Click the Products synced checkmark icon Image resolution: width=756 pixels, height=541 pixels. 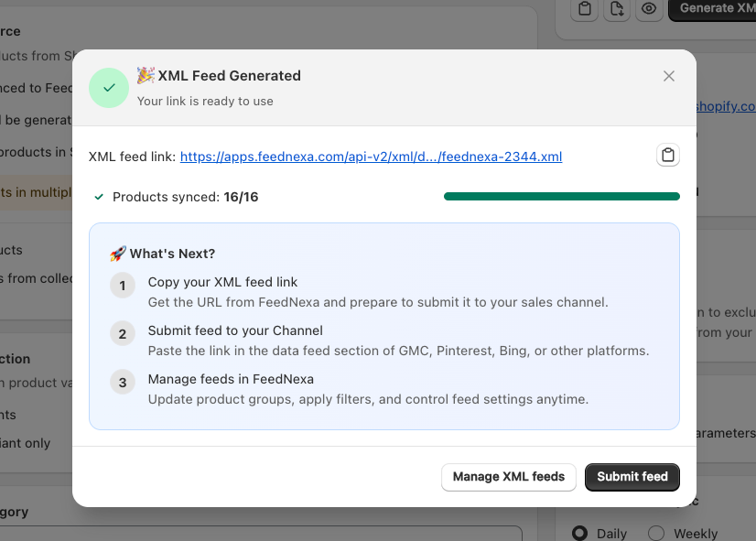[x=99, y=197]
